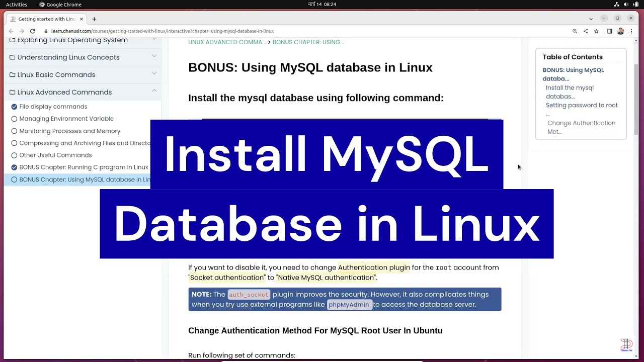
Task: Toggle completion circle for Using MySQL database chapter
Action: [14, 179]
